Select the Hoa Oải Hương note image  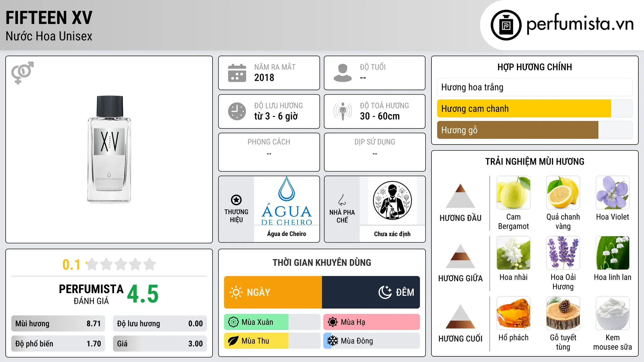[563, 253]
